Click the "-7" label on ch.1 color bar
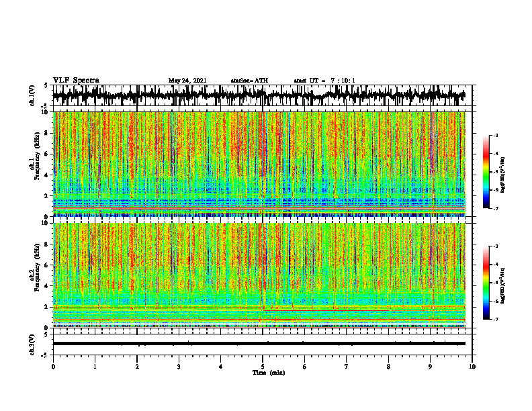Image resolution: width=532 pixels, height=411 pixels. (496, 209)
